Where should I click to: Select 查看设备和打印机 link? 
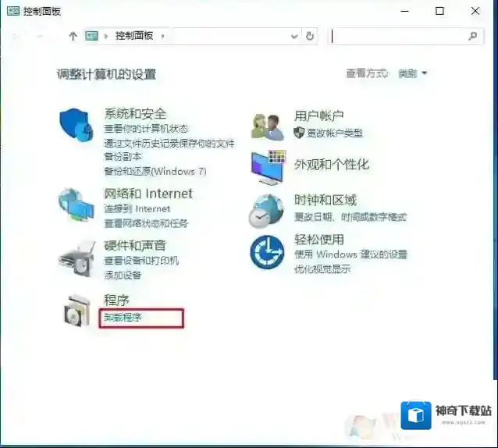coord(141,261)
